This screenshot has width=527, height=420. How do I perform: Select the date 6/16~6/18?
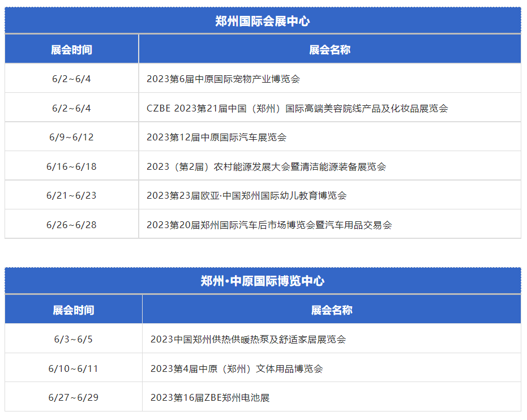[71, 166]
